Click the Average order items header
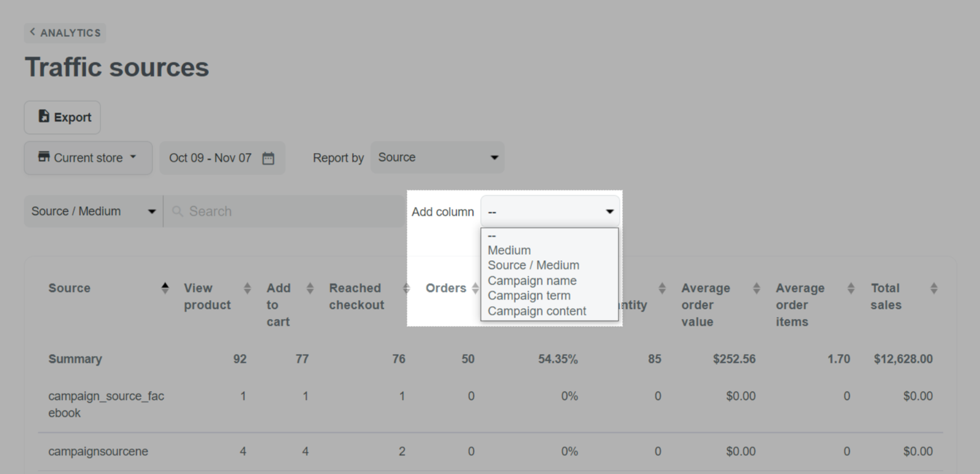Screen dimensions: 980x474 point(800,305)
